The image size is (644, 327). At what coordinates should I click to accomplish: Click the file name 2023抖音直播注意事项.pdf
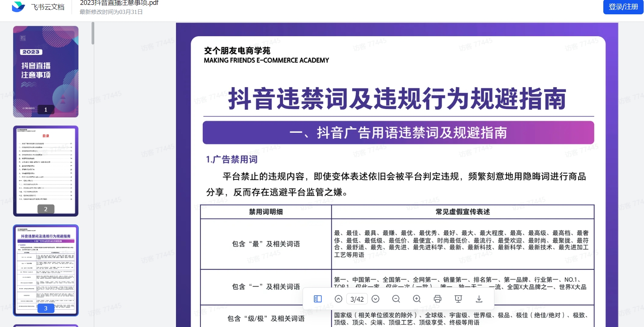(x=119, y=3)
